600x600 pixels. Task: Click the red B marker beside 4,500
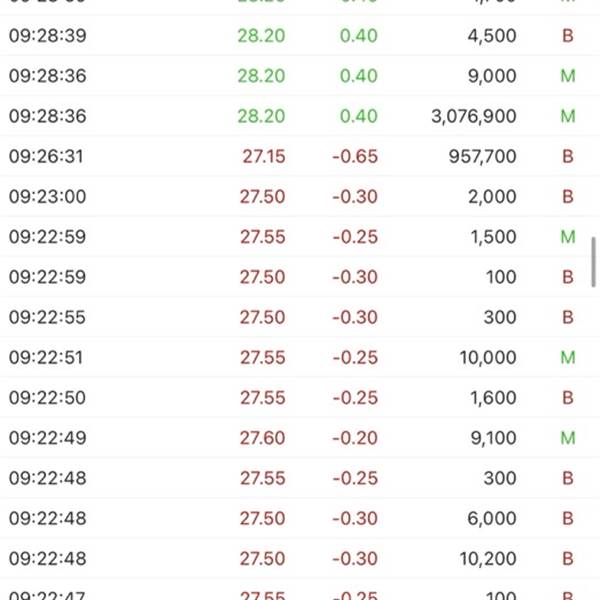568,36
